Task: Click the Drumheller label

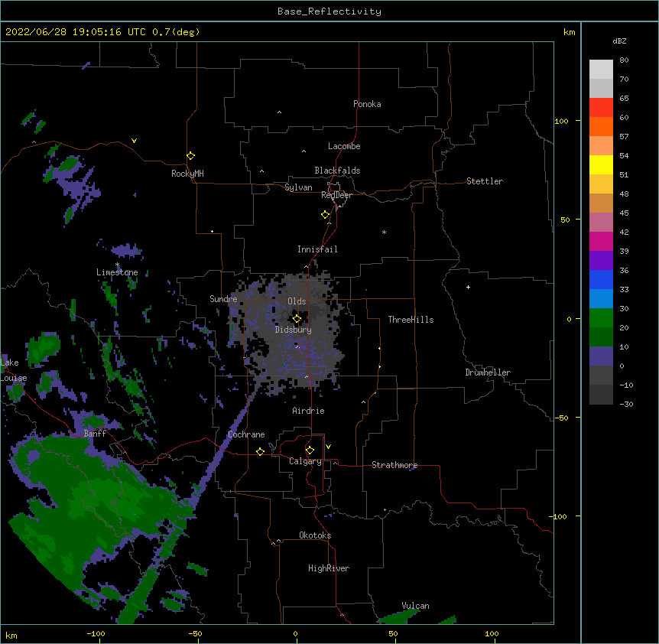Action: pyautogui.click(x=488, y=372)
